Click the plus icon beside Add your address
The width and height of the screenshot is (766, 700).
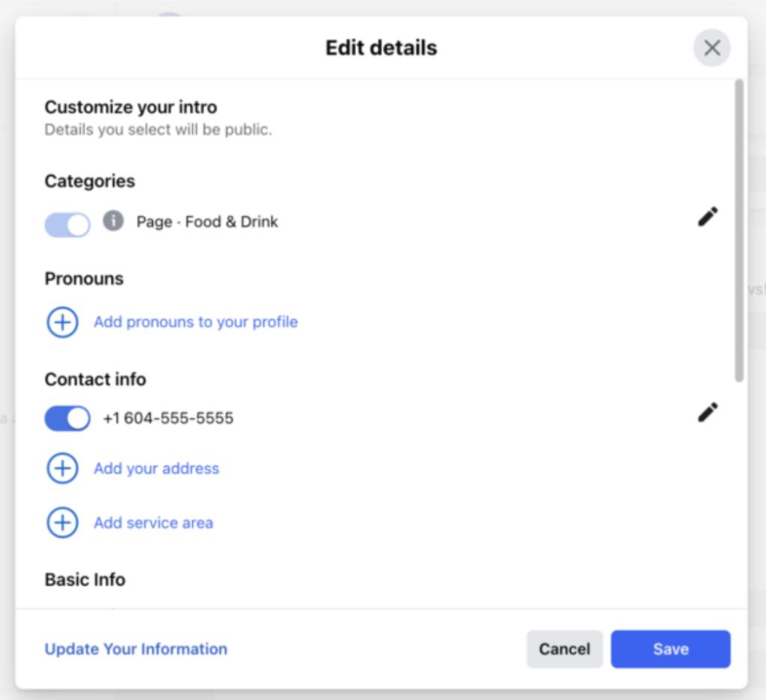[63, 468]
